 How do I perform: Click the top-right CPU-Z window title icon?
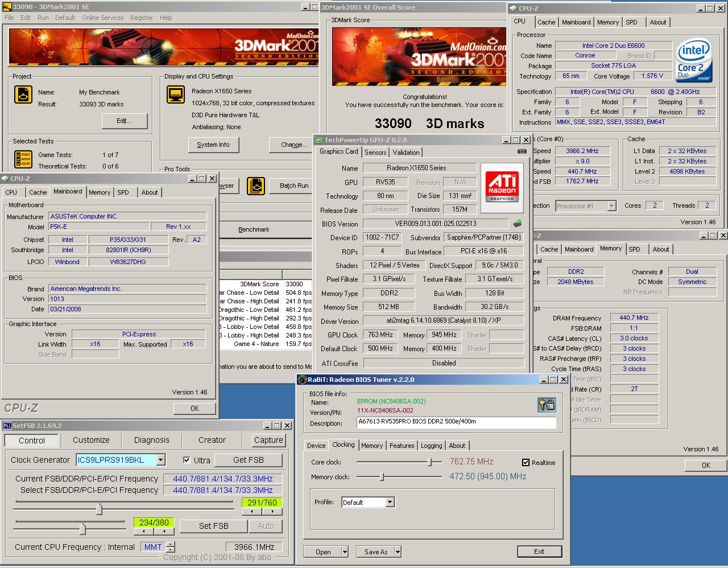[x=513, y=8]
